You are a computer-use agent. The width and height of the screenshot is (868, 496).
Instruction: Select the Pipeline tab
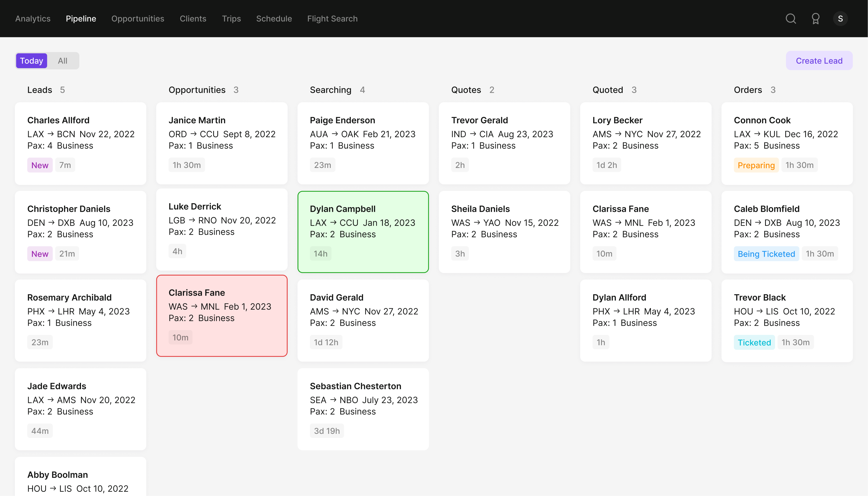coord(81,19)
